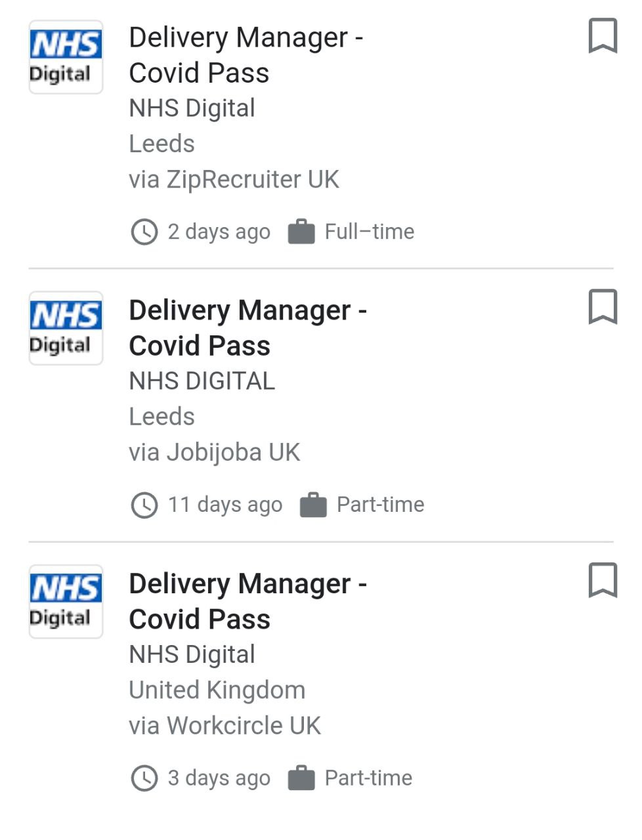Open Delivery Manager job title via Workcircle
Viewport: 642px width, 840px height.
click(x=247, y=601)
